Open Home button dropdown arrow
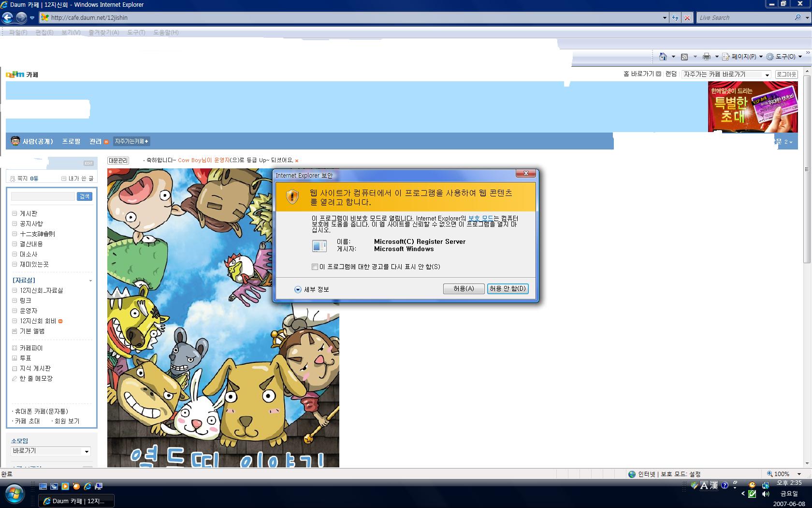Image resolution: width=812 pixels, height=508 pixels. pyautogui.click(x=673, y=57)
